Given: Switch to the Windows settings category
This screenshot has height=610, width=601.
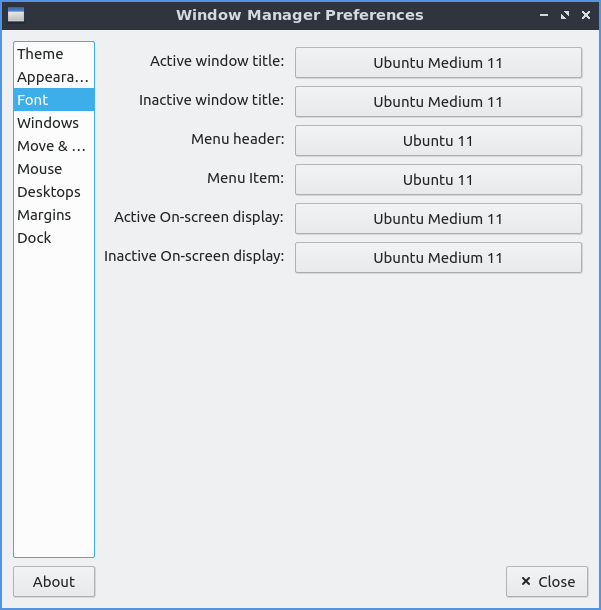Looking at the screenshot, I should [48, 123].
